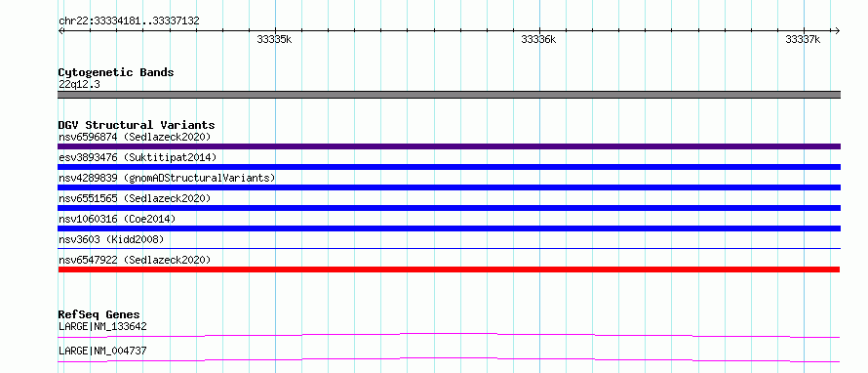Select the blue nsv1060316 variant bar
Screen dimensions: 868x373
pyautogui.click(x=449, y=228)
